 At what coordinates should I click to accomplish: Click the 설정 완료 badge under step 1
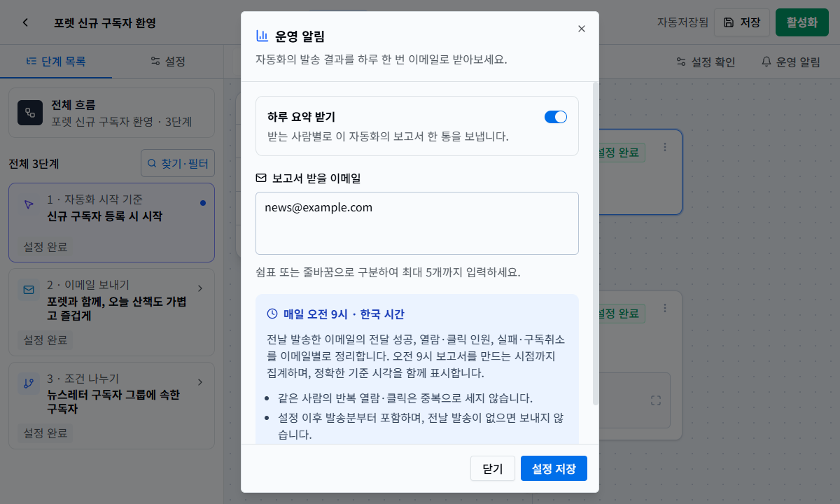pos(45,246)
